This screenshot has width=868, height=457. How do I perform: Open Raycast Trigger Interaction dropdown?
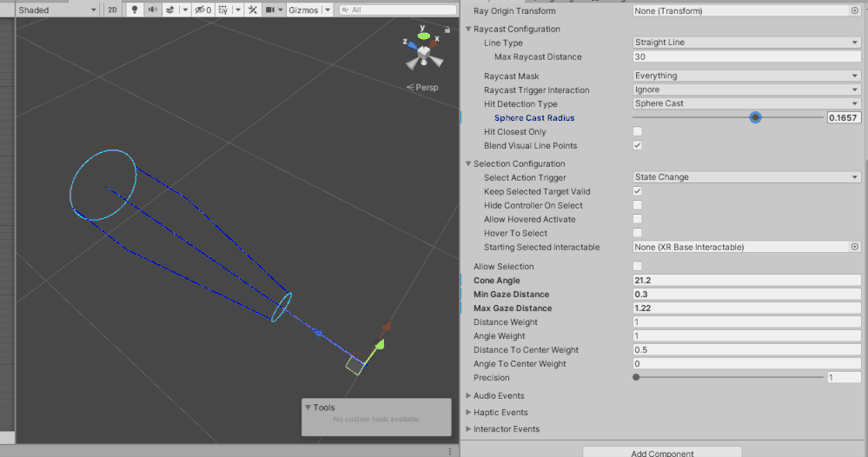(746, 89)
